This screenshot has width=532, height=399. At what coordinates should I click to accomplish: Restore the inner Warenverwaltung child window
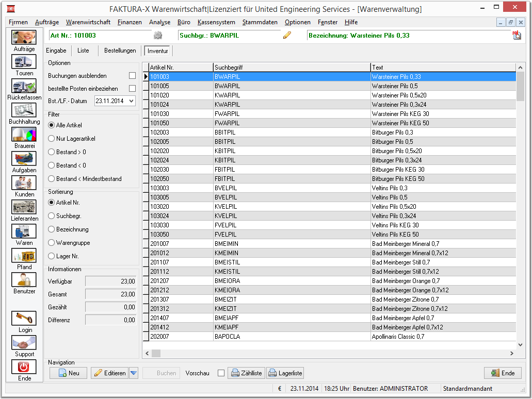[511, 22]
